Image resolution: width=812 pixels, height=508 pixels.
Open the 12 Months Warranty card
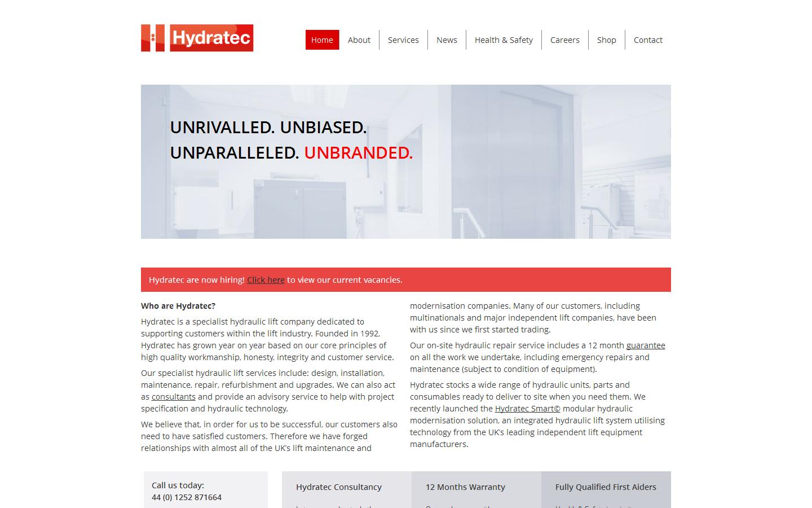pos(465,487)
